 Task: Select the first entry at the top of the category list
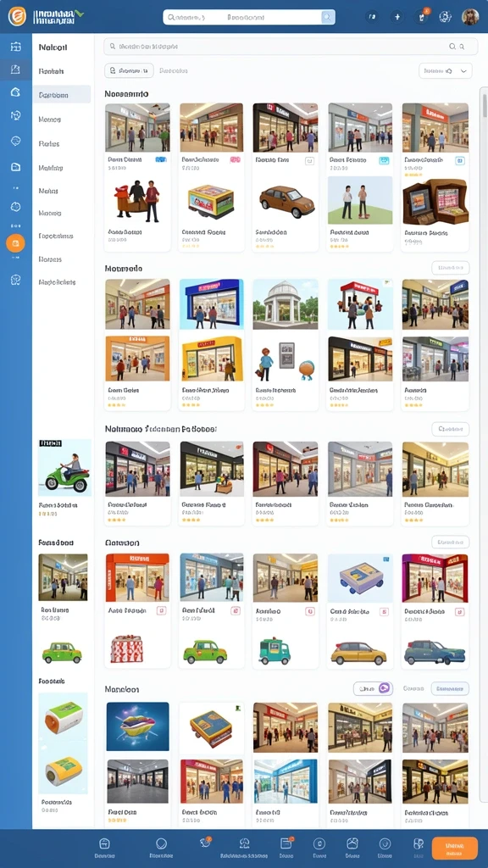click(53, 47)
